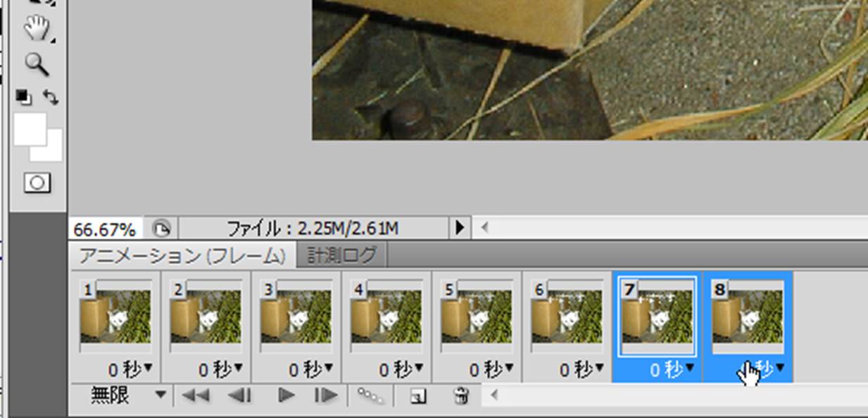868x418 pixels.
Task: Duplicate the selected animation frames
Action: point(418,396)
